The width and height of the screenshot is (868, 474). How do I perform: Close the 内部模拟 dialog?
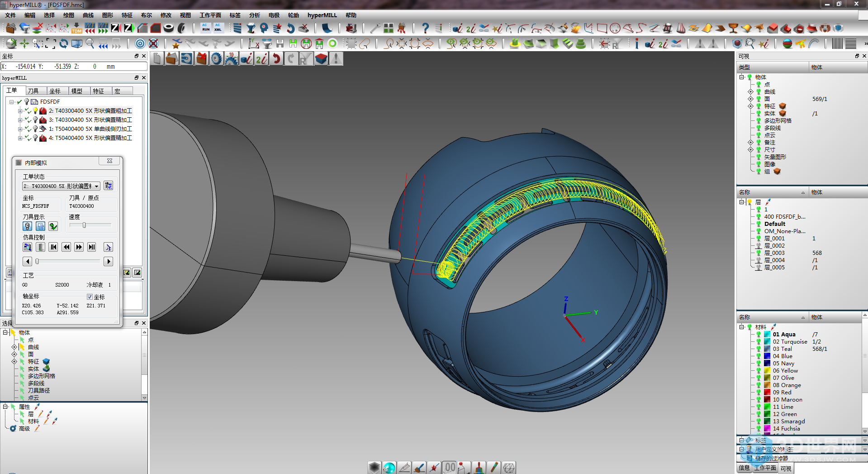[109, 161]
